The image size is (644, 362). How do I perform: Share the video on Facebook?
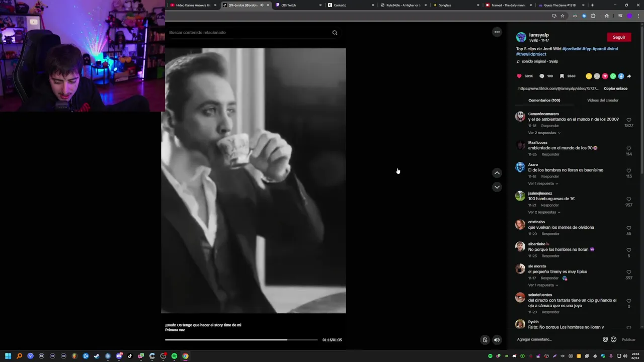[x=621, y=76]
